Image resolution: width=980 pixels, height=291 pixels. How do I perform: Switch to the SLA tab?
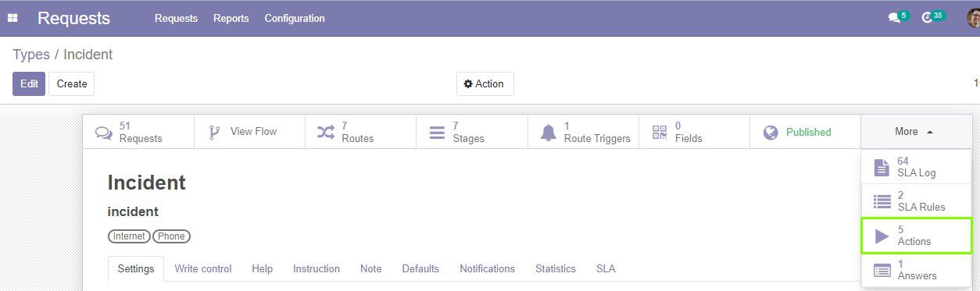point(606,268)
